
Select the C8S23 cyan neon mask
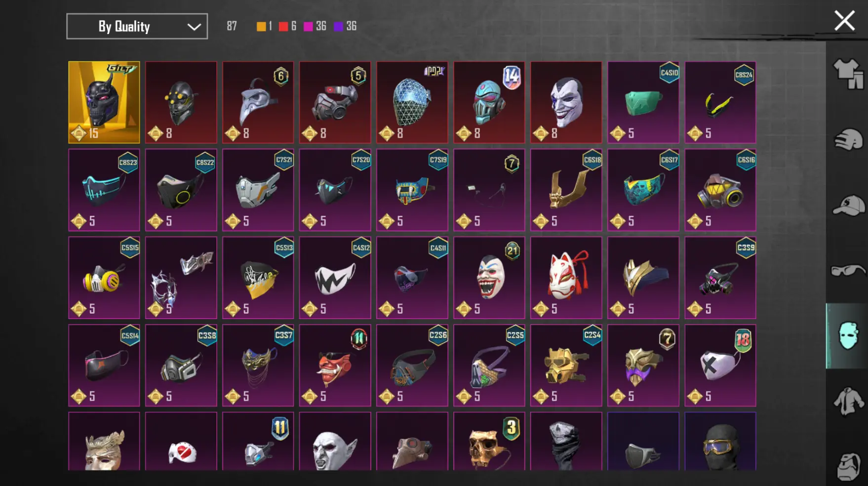click(x=104, y=190)
